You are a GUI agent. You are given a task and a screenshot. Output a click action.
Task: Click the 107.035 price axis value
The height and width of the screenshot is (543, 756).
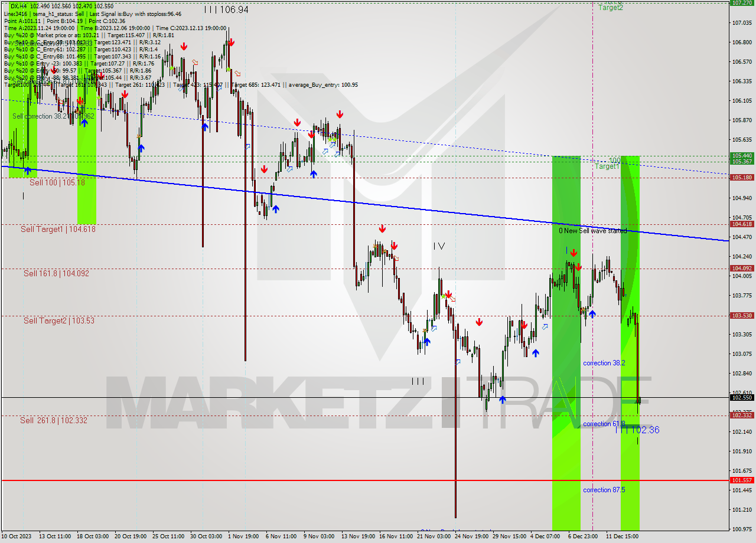point(742,23)
